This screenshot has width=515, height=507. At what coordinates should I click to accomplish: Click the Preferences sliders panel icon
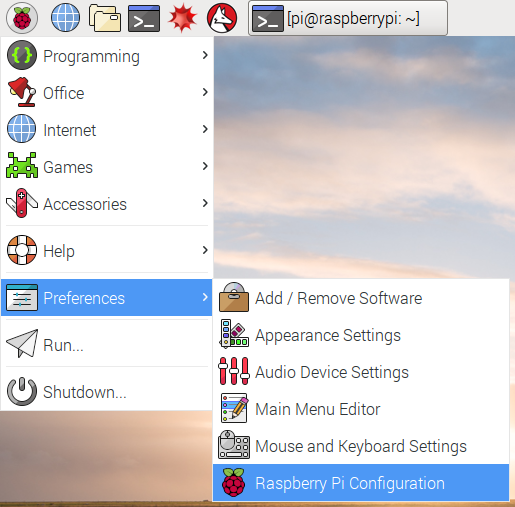point(22,297)
